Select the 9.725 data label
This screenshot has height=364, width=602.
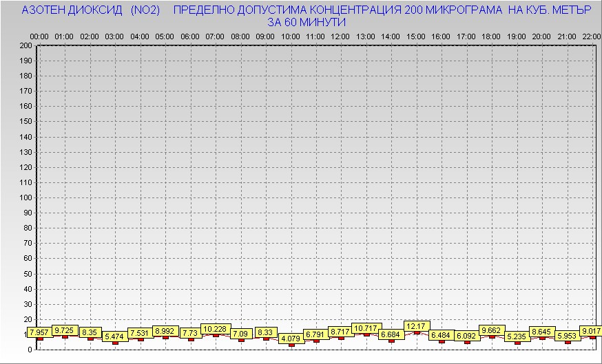point(65,330)
